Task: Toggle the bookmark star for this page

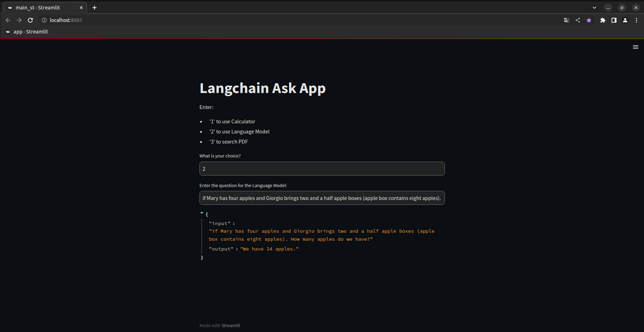Action: click(x=589, y=20)
